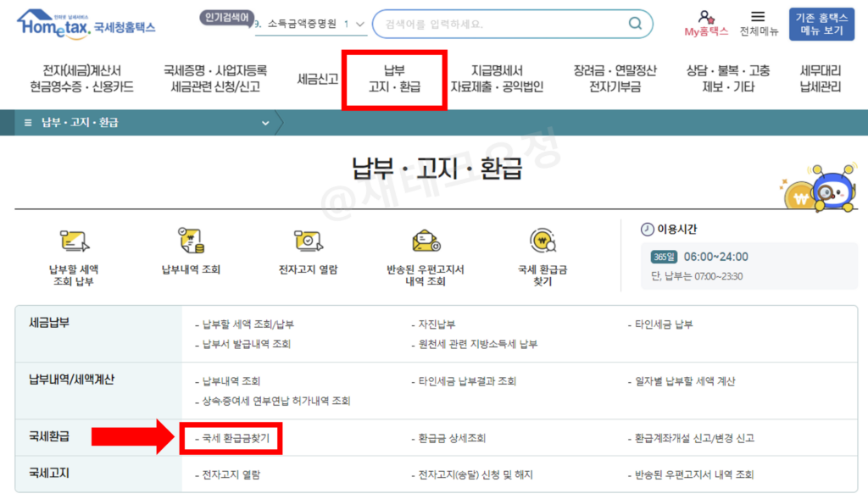Select the 납부할 세액 조회 납부 icon
This screenshot has width=868, height=499.
[x=72, y=239]
